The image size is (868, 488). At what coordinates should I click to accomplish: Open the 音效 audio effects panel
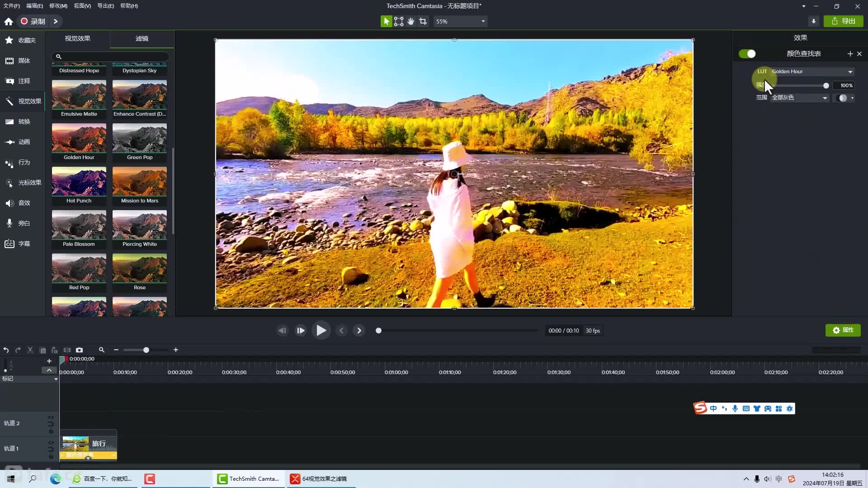coord(23,203)
